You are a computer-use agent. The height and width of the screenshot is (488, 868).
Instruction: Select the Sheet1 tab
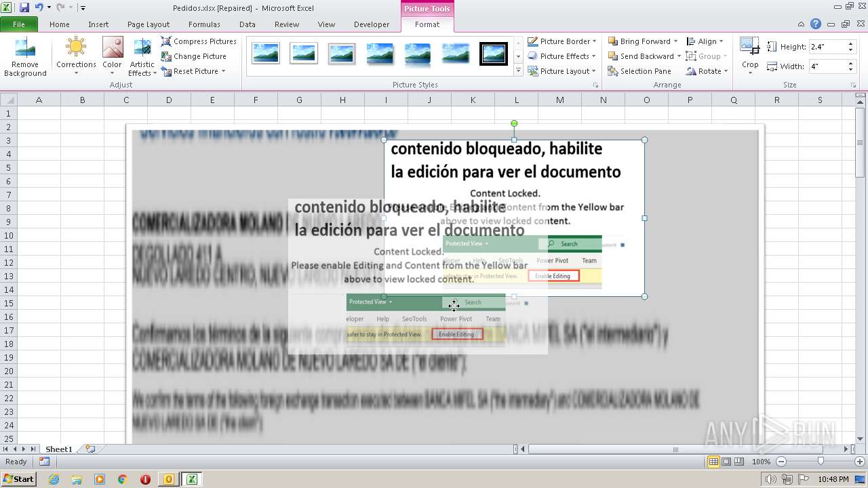pos(59,449)
